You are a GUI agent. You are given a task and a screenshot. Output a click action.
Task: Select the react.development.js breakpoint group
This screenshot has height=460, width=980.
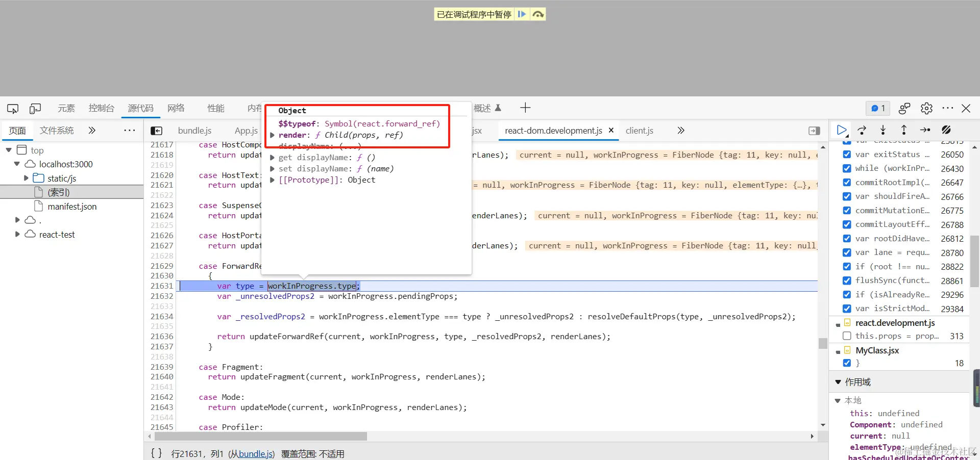click(895, 323)
